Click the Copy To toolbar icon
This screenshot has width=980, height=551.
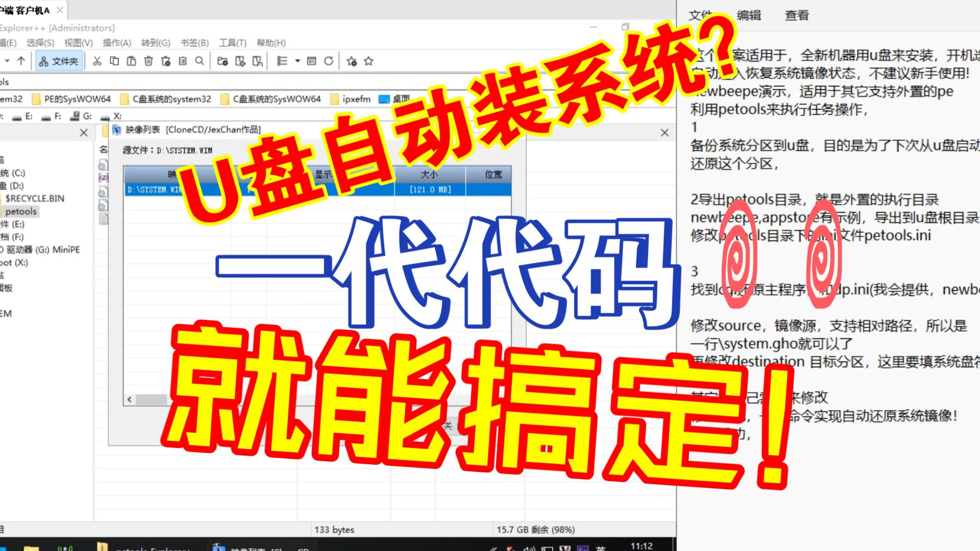click(x=240, y=61)
